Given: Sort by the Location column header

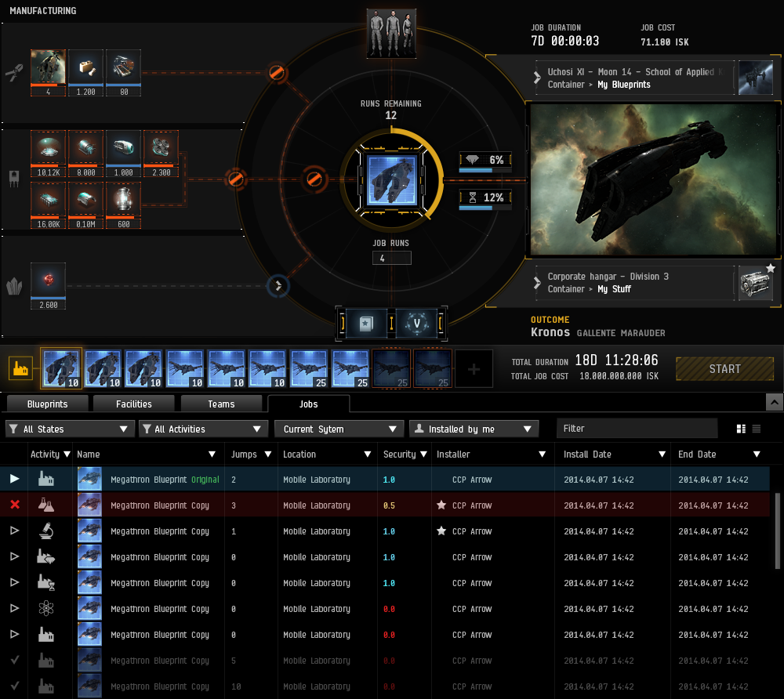Looking at the screenshot, I should [x=327, y=455].
